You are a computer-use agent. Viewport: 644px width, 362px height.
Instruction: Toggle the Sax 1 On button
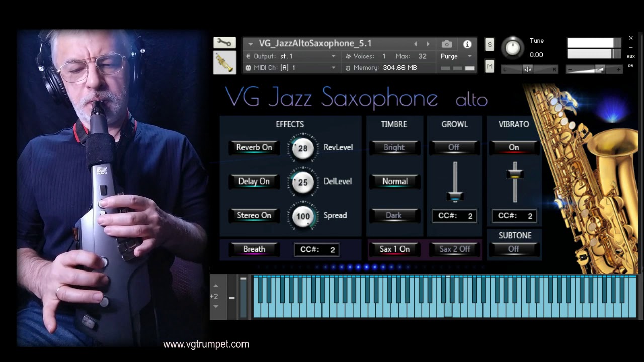(x=394, y=249)
